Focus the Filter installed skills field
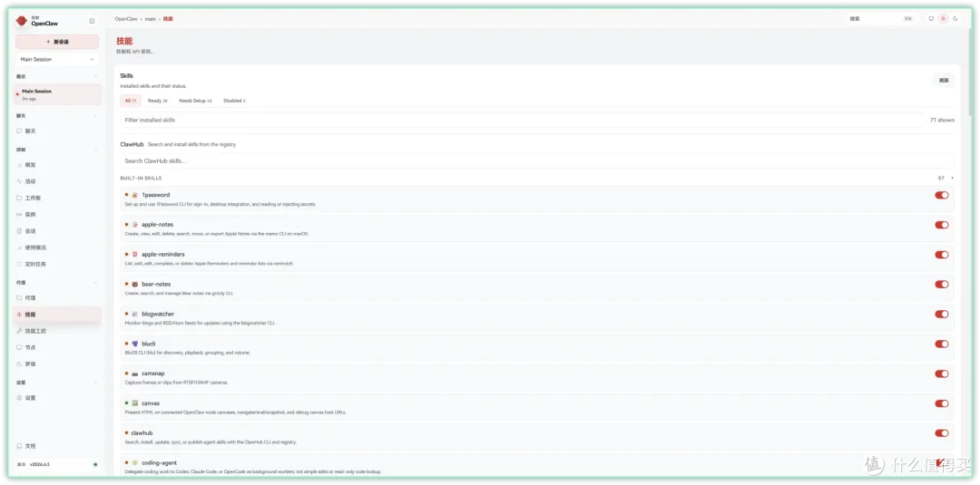 [523, 120]
